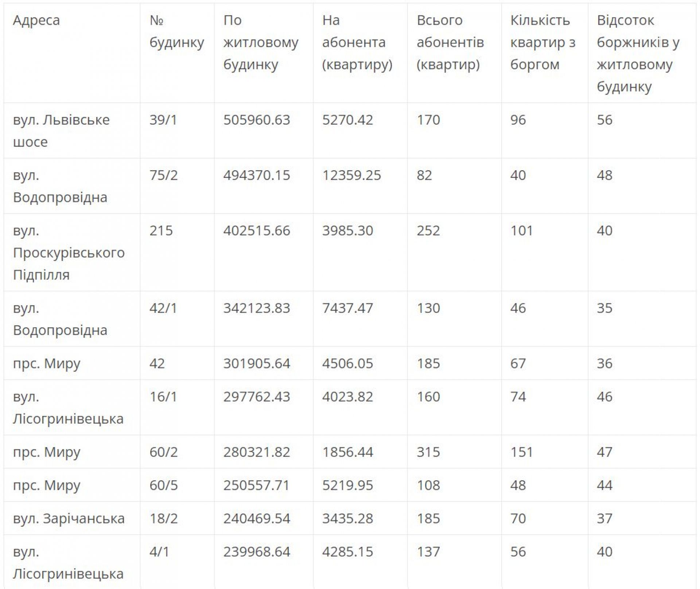Click the "Кількість квартир з боргом" header

pos(542,42)
